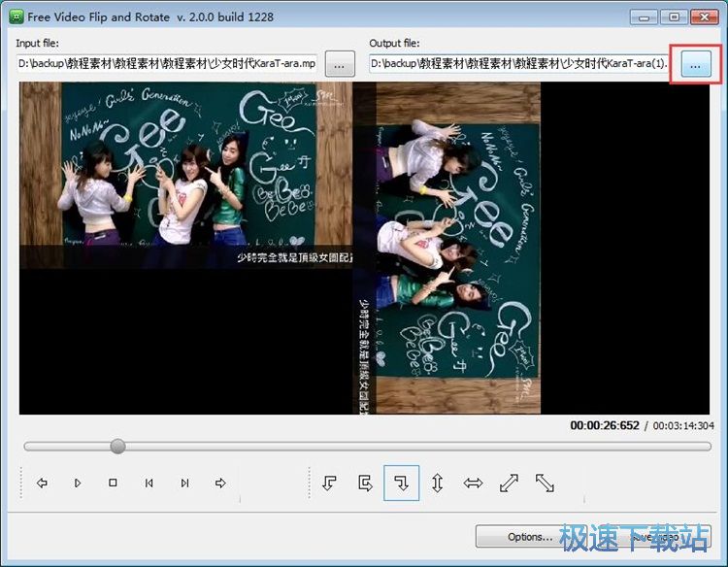
Task: Stop the video playback
Action: pyautogui.click(x=113, y=483)
